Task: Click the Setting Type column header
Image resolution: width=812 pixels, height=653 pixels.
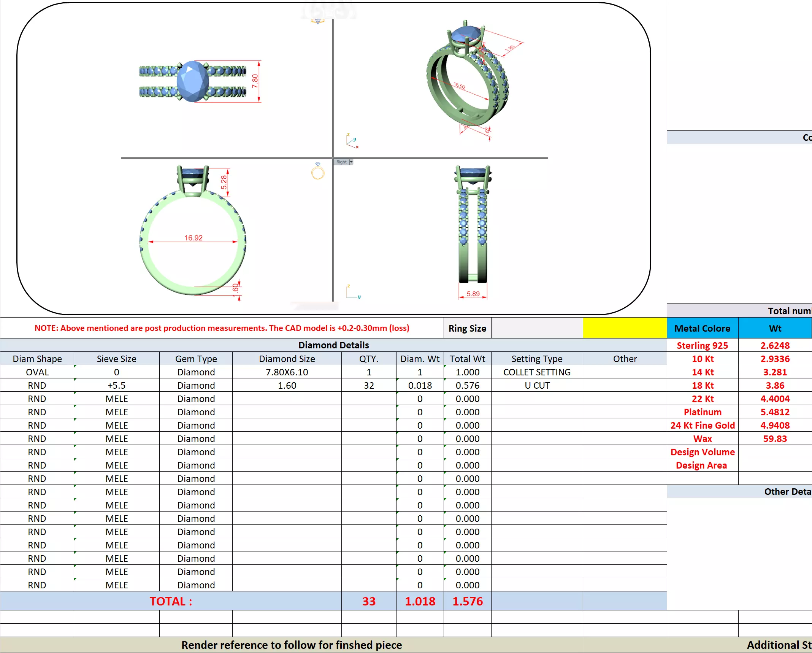Action: (x=537, y=359)
